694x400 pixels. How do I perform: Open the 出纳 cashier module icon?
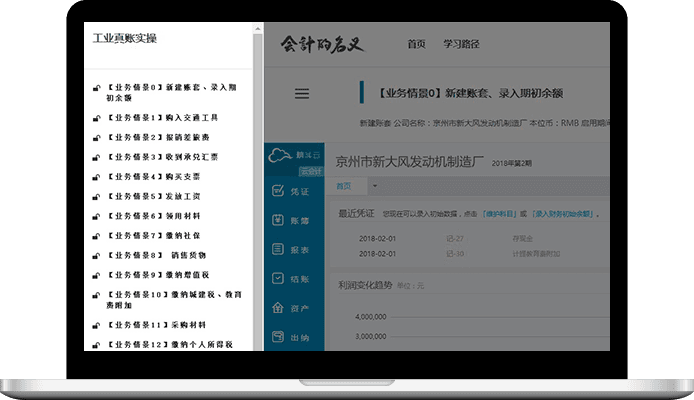point(278,338)
